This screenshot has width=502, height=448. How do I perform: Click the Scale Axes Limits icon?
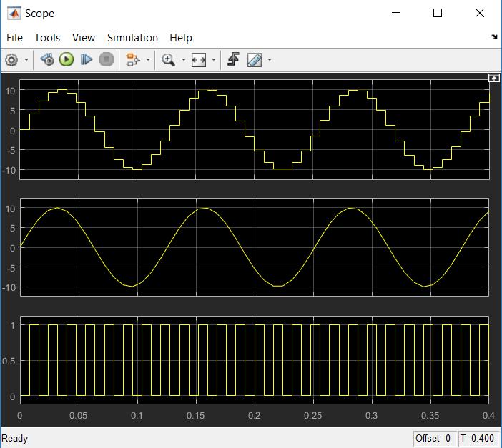coord(199,60)
